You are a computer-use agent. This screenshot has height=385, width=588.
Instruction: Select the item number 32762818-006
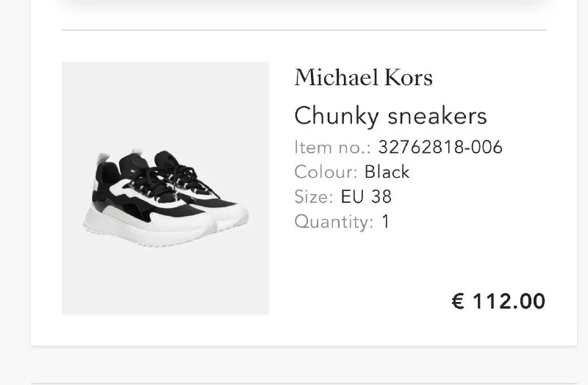(x=440, y=147)
